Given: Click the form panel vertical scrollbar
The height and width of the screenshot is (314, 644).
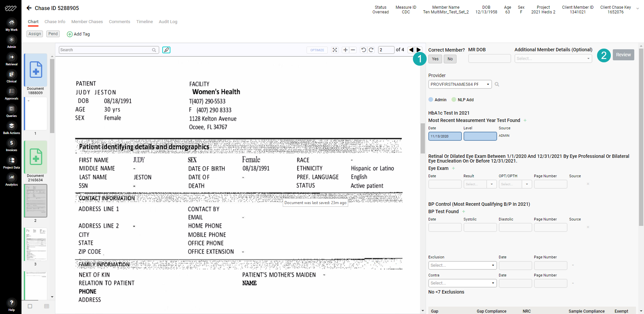Looking at the screenshot, I should [641, 137].
